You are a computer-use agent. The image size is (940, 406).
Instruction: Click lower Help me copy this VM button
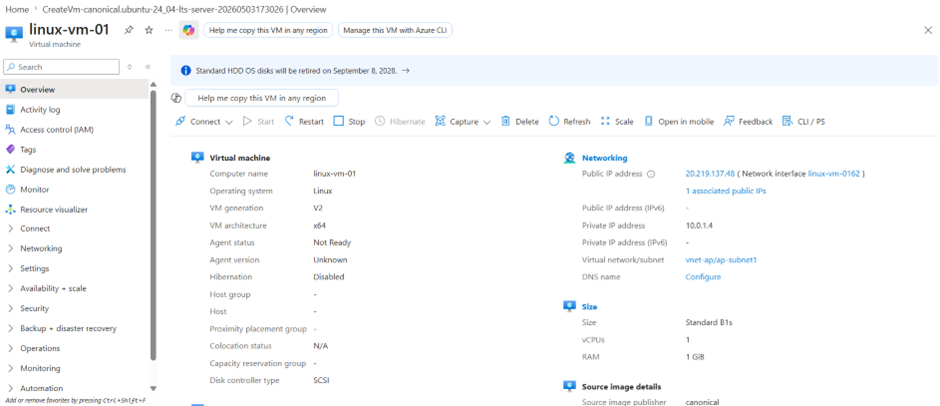tap(262, 98)
